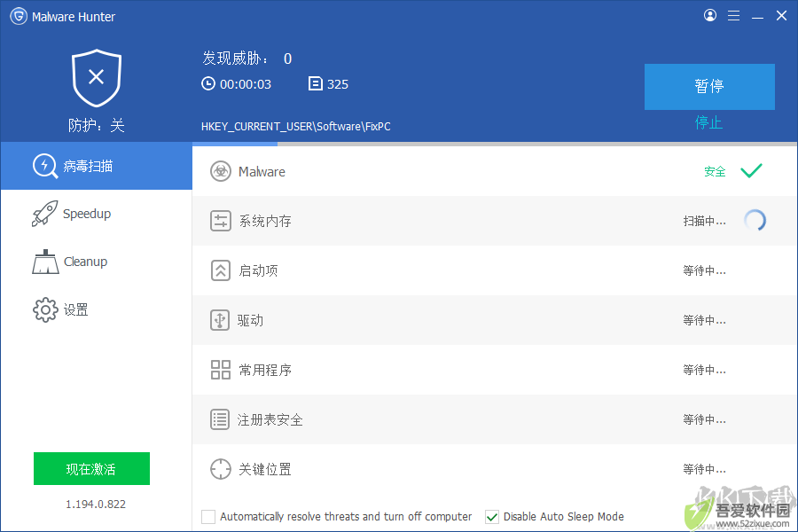Click the green checkmark on Malware row
The width and height of the screenshot is (798, 532).
coord(751,170)
